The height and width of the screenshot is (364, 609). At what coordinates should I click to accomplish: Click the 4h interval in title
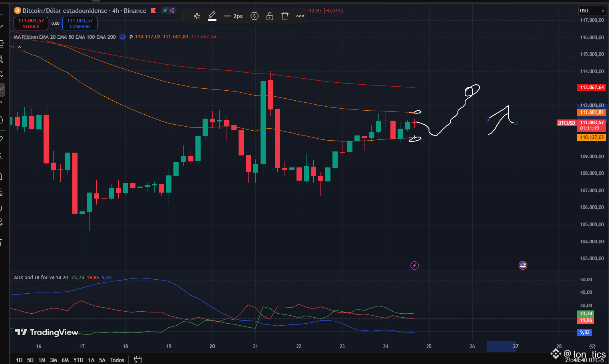point(115,10)
